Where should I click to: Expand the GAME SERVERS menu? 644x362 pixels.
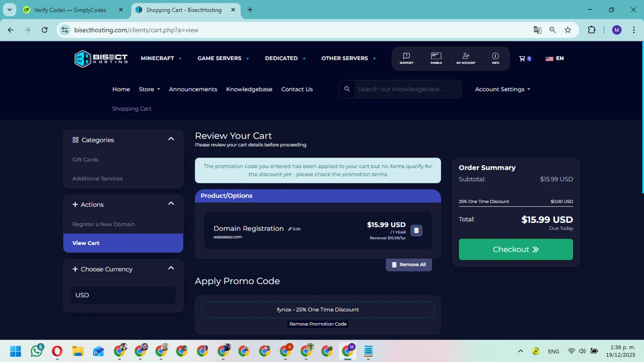pos(223,58)
